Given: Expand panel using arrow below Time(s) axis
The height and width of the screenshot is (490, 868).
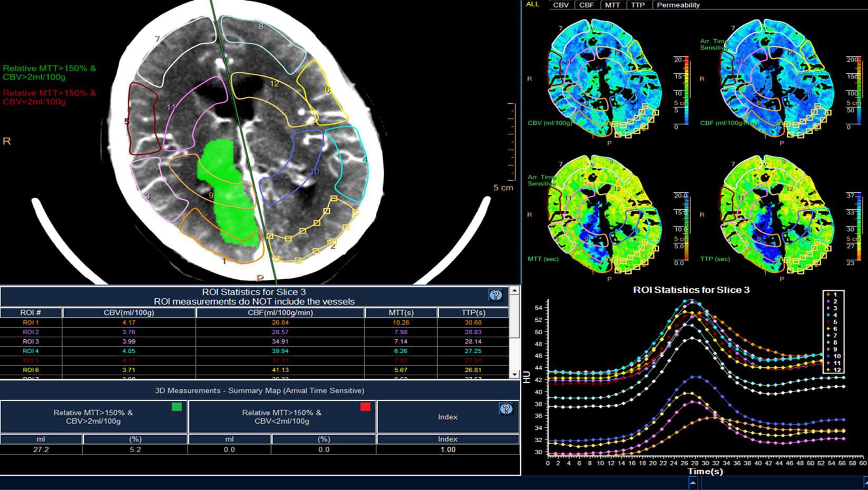Looking at the screenshot, I should pos(693,483).
